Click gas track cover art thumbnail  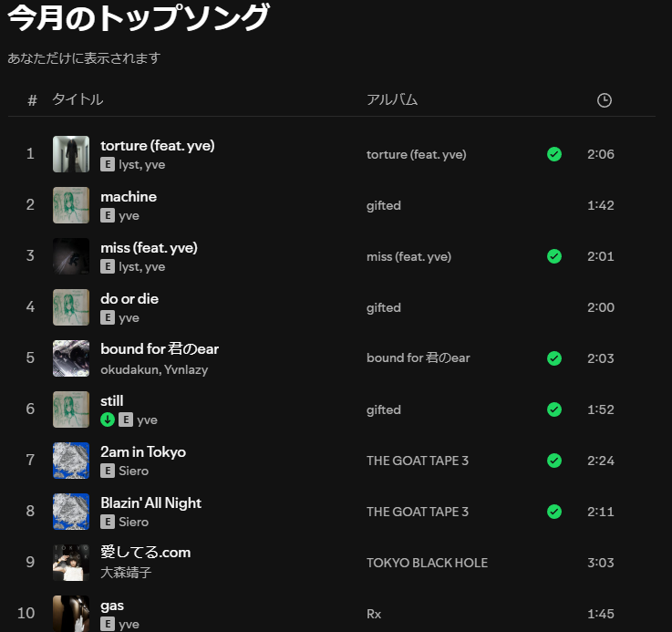point(71,613)
